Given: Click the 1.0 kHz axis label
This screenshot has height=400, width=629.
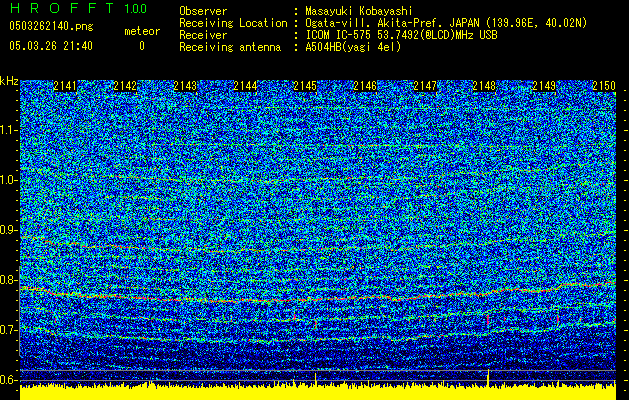Looking at the screenshot, I should [x=8, y=180].
